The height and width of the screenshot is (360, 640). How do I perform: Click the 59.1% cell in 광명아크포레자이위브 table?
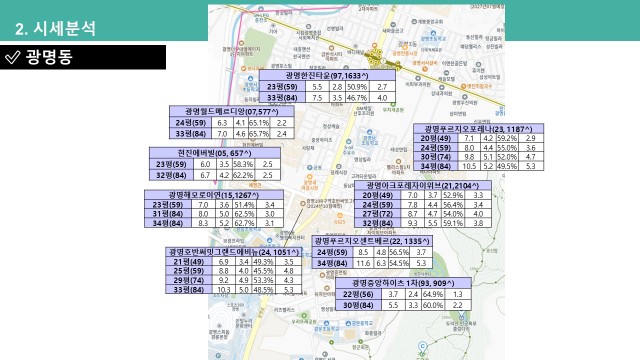point(453,223)
